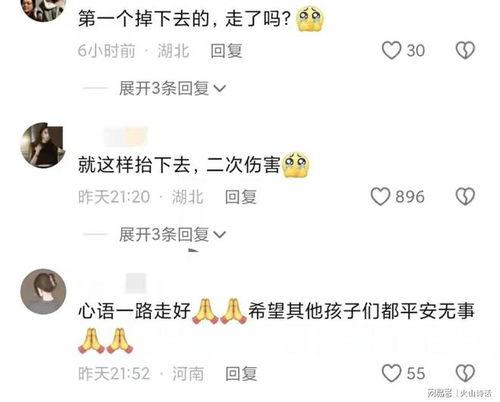Tap the crying emoji after 二次伤害
Screen dimensions: 500x402
295,165
